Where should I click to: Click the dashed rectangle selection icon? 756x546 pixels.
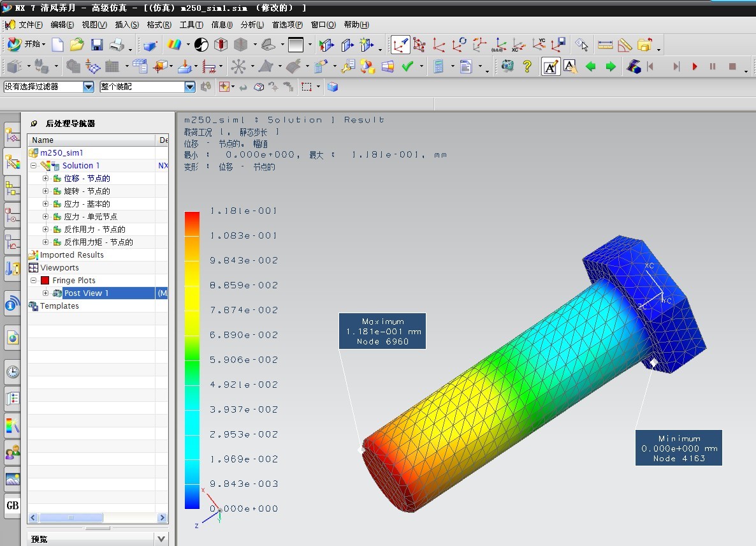pyautogui.click(x=307, y=87)
